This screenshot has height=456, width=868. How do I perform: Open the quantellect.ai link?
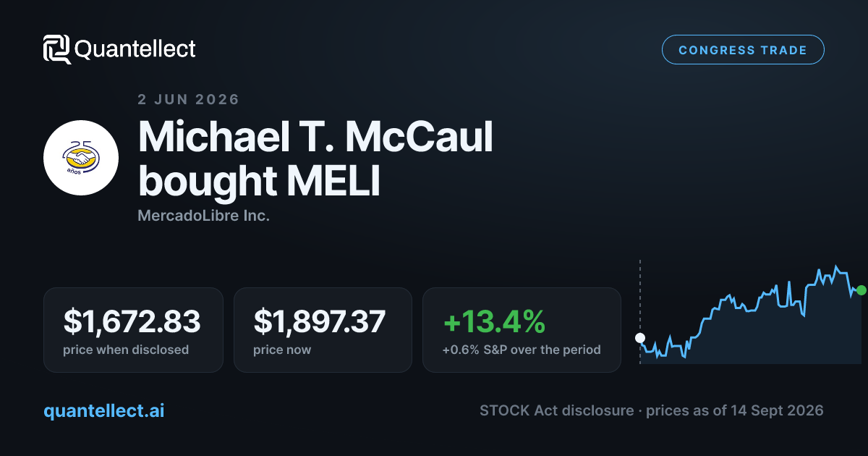(104, 410)
